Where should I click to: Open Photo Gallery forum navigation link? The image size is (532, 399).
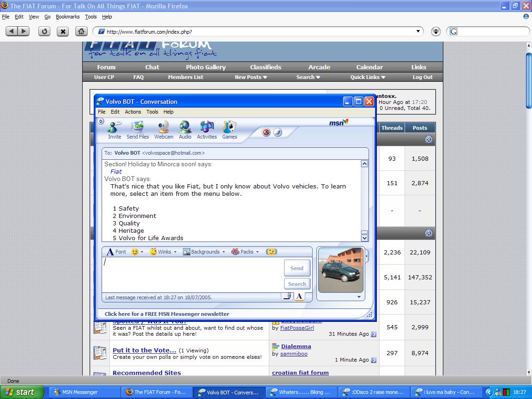[x=206, y=67]
